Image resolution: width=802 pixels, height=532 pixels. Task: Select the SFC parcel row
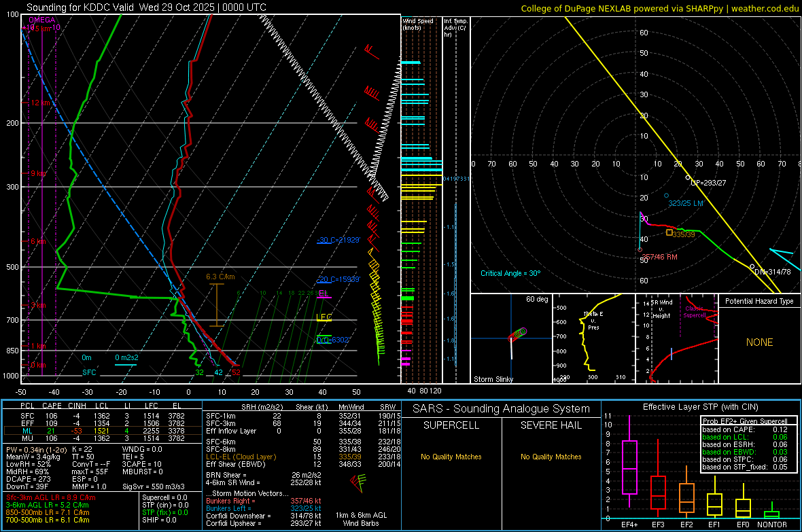pyautogui.click(x=102, y=416)
